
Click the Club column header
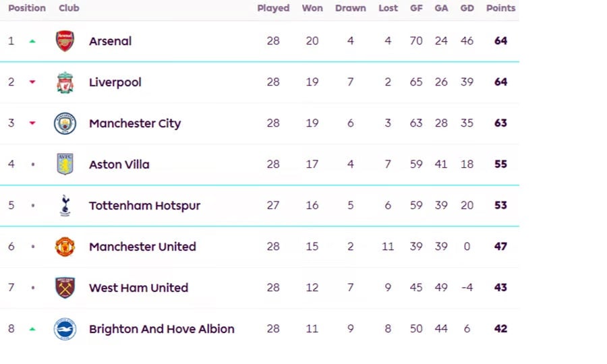[x=69, y=8]
